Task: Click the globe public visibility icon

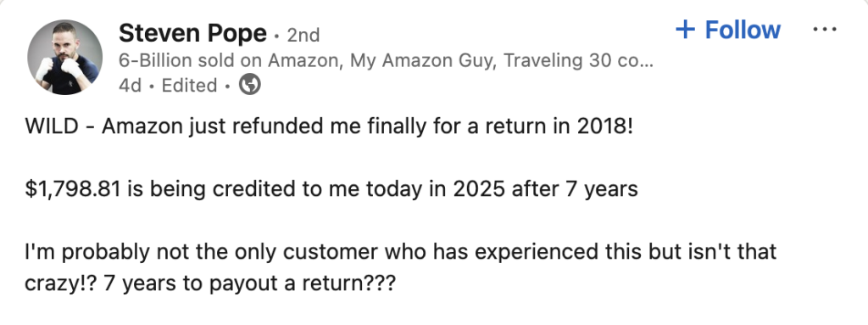Action: (x=250, y=85)
